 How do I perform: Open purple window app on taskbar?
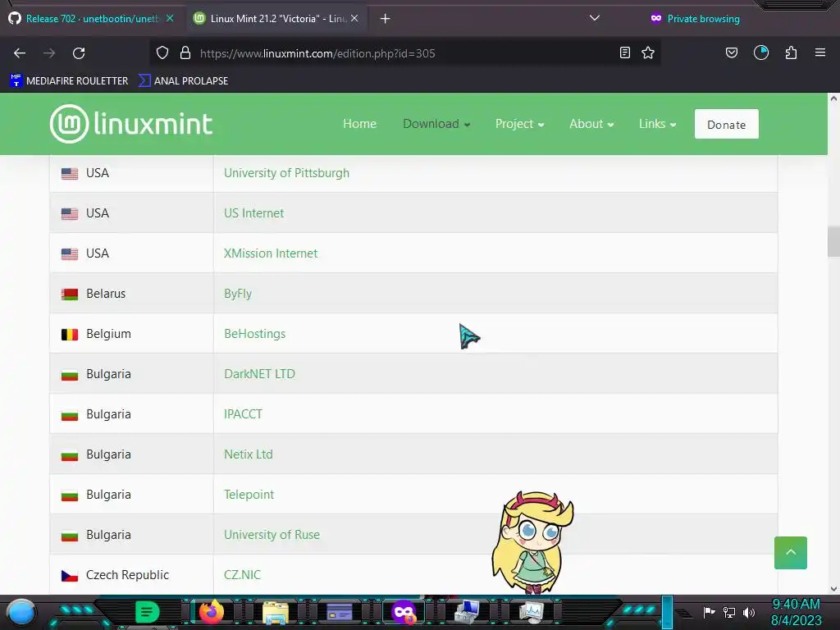point(340,612)
